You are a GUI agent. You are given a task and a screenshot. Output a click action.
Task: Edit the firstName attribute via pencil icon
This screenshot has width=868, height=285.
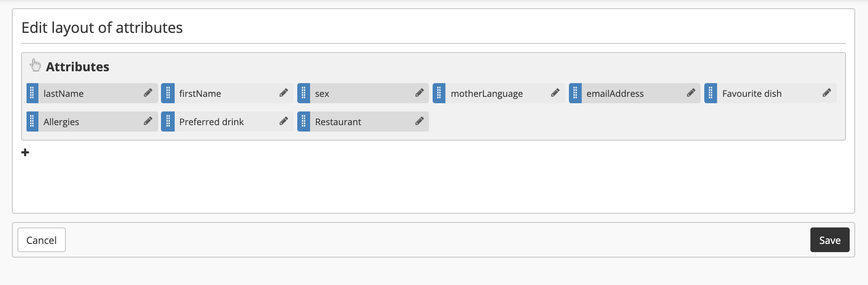click(x=284, y=93)
